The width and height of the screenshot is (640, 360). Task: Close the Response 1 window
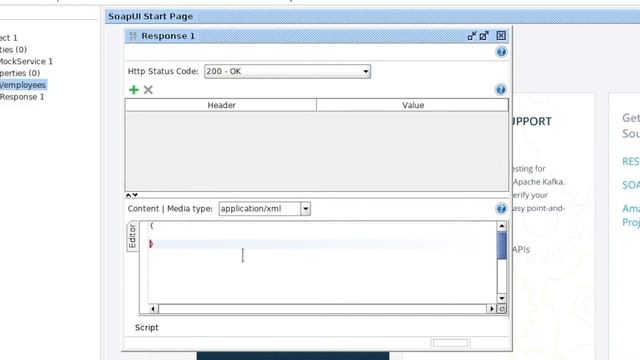(x=501, y=36)
